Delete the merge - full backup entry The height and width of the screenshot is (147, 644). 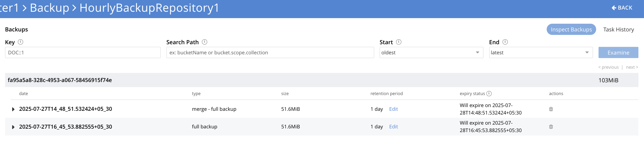[x=551, y=109]
